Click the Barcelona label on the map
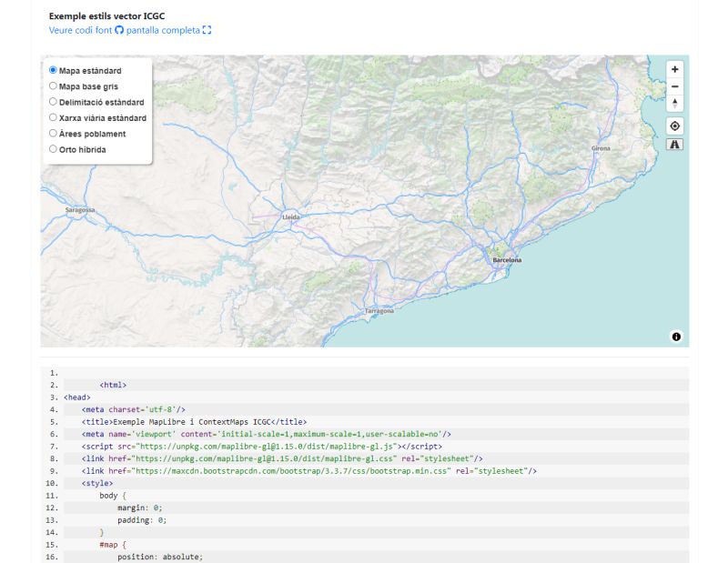This screenshot has height=563, width=728. click(508, 259)
